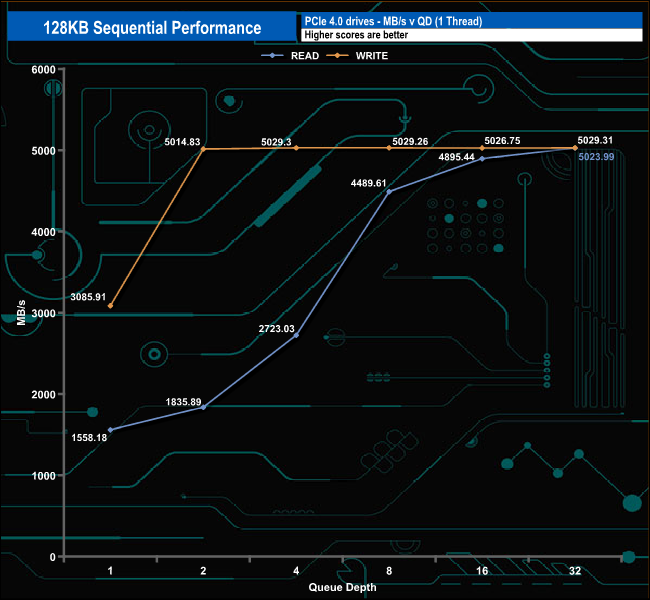Click the y-axis tick label 5000
Viewport: 650px width, 600px height.
[44, 151]
